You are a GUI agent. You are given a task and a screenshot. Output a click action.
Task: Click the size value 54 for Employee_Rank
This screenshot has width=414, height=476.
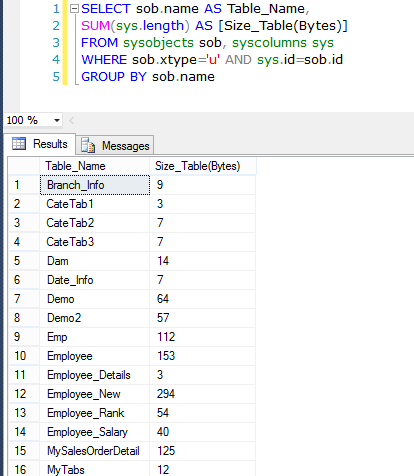[x=203, y=413]
